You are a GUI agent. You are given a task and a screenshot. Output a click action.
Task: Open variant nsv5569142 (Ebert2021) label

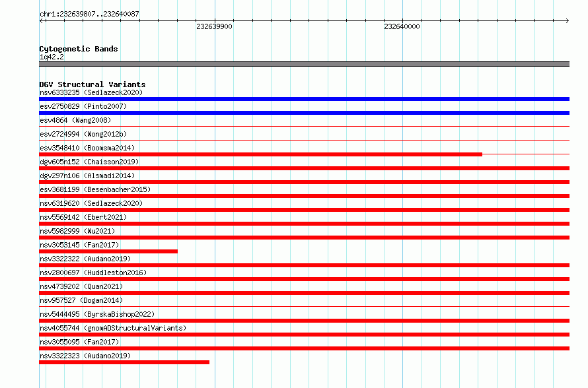pyautogui.click(x=83, y=217)
